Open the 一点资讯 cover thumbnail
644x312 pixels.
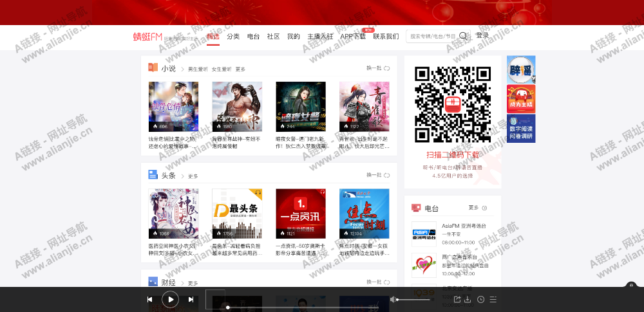[x=301, y=214]
